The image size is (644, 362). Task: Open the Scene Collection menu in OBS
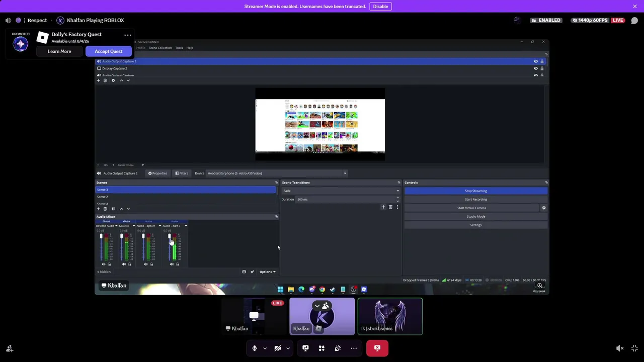pos(160,48)
